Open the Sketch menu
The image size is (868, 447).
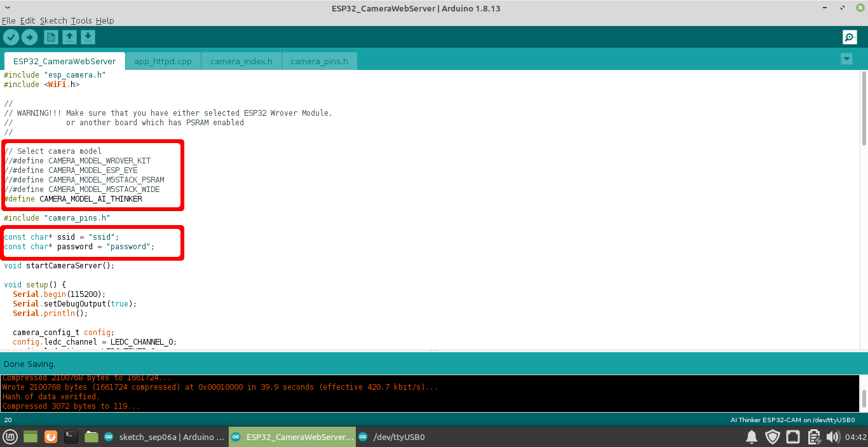53,20
